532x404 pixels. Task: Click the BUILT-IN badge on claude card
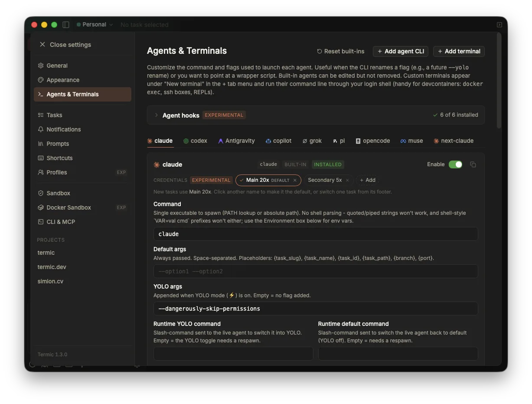pyautogui.click(x=295, y=164)
